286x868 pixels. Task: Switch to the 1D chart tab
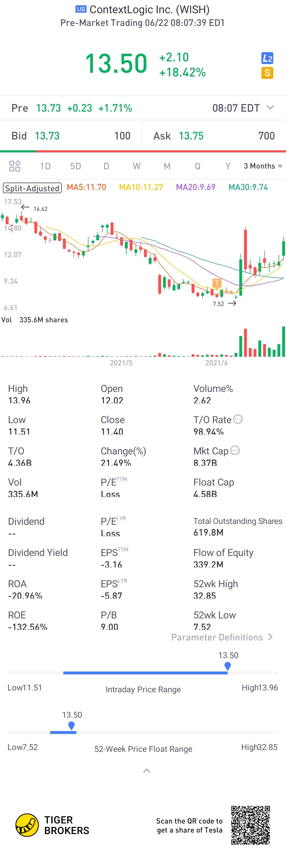45,166
